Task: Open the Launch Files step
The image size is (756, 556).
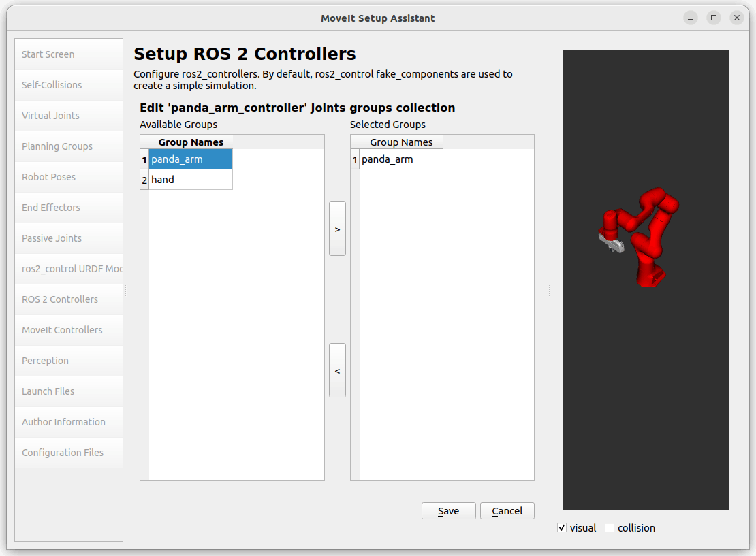Action: click(x=69, y=391)
